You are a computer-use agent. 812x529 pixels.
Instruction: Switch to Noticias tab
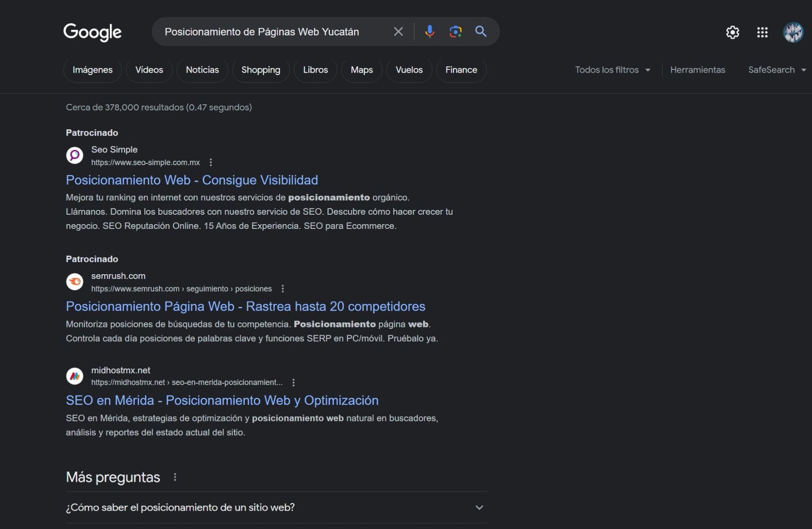tap(202, 70)
